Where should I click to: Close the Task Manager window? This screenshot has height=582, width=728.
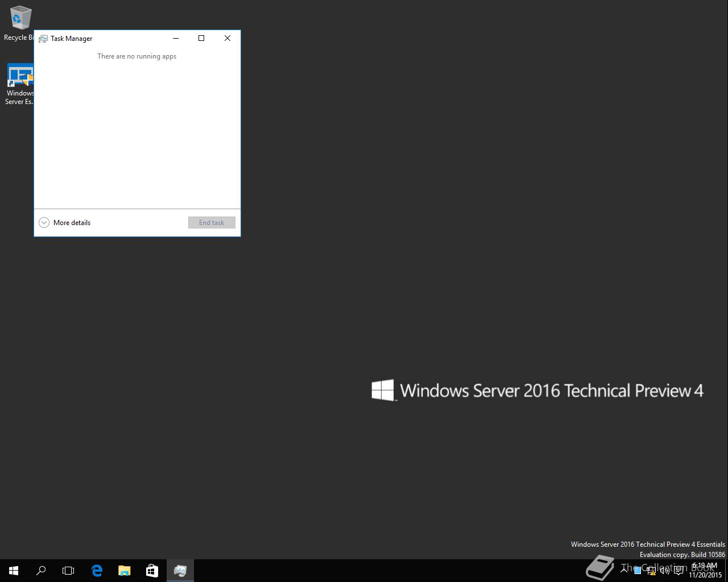pos(227,38)
